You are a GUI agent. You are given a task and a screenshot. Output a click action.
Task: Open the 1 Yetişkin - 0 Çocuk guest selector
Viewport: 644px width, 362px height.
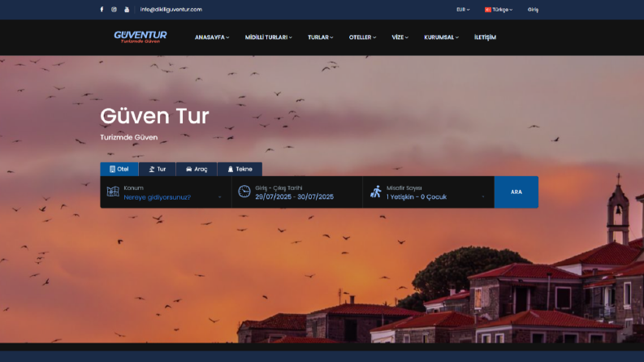pos(417,197)
